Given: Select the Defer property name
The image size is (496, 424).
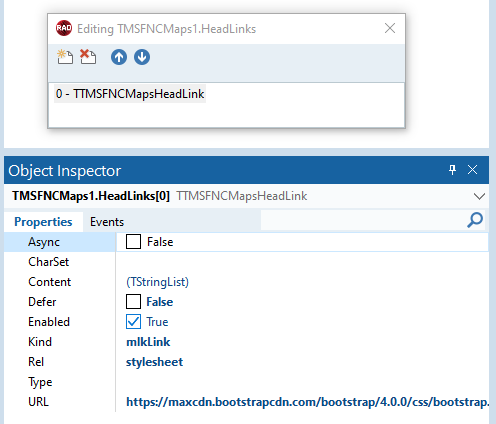Looking at the screenshot, I should coord(42,302).
